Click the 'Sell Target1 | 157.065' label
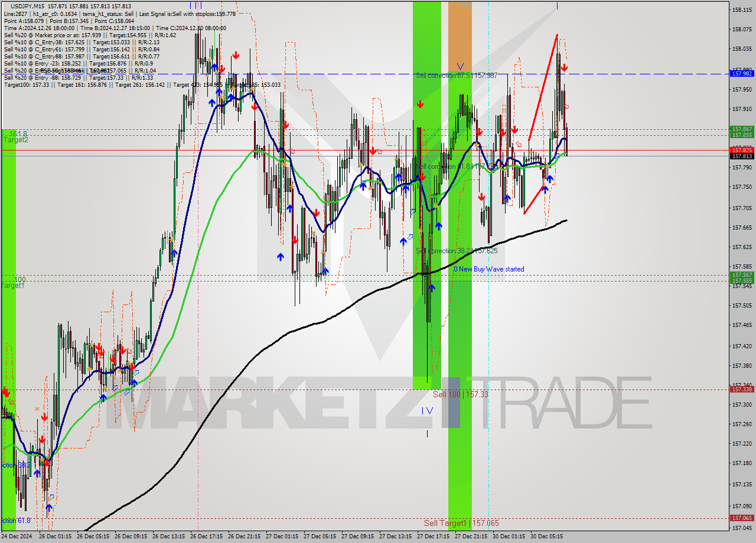This screenshot has width=756, height=543. click(x=461, y=523)
